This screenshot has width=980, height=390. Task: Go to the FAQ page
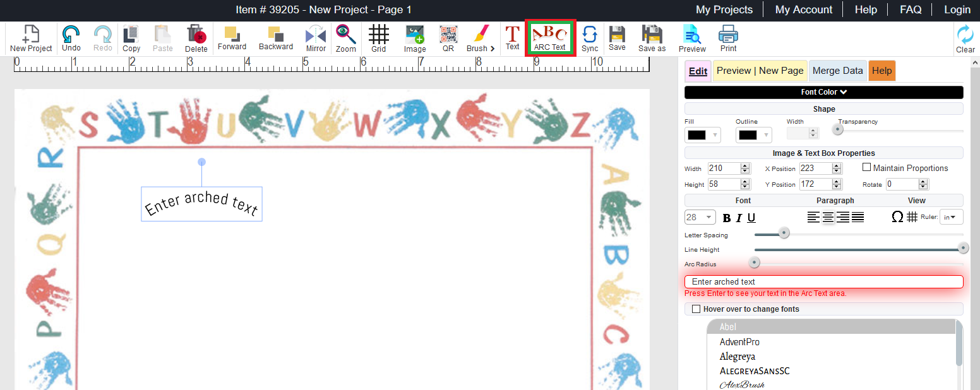[x=911, y=9]
